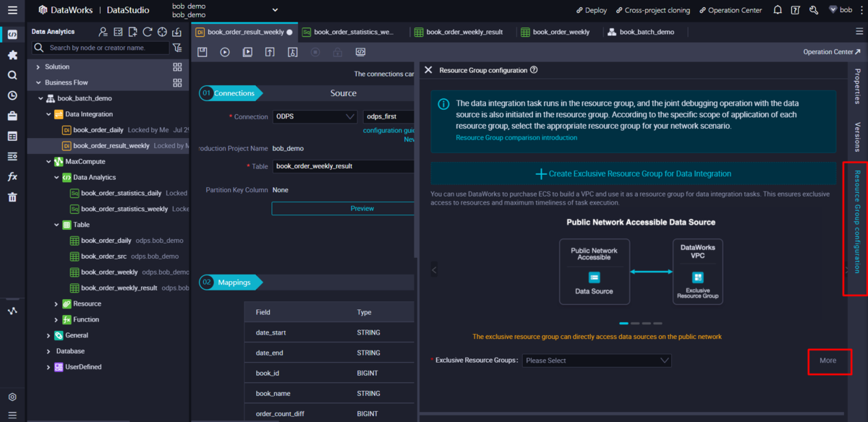Click the advanced run icon in editor toolbar
868x422 pixels.
point(247,52)
